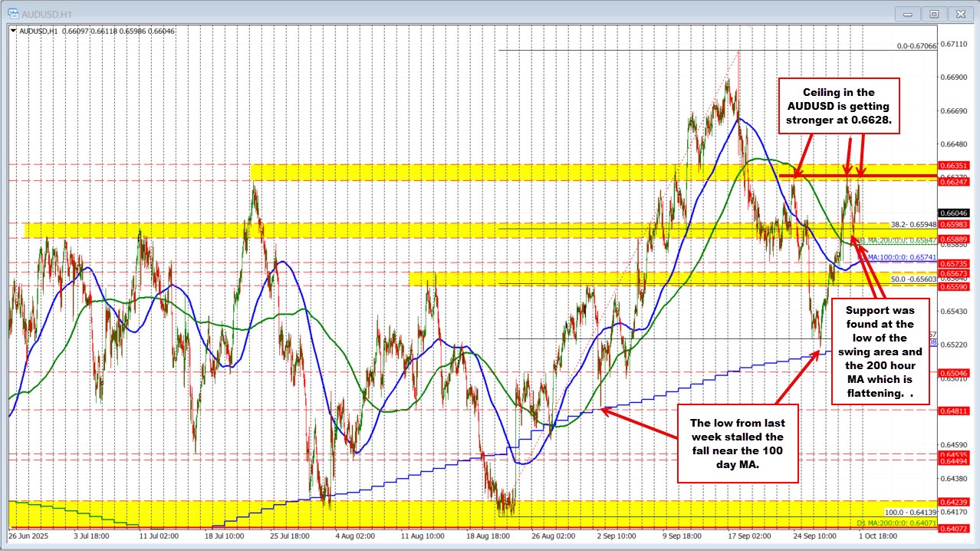Click the chart icon in the AUDUSD.H1 title bar
This screenshot has width=980, height=551.
click(13, 13)
